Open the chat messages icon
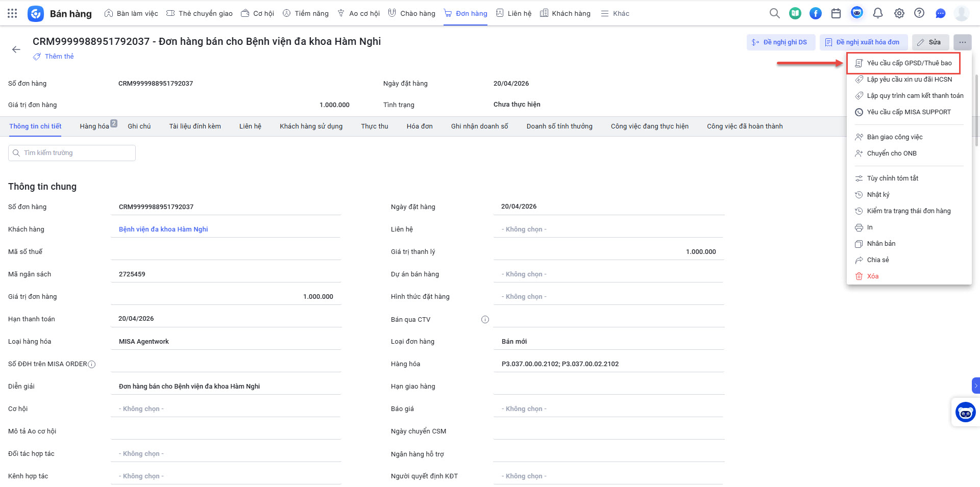Viewport: 980px width, 487px height. (x=940, y=13)
